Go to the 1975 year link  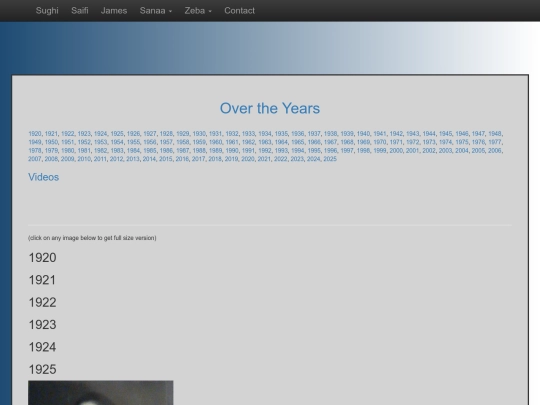(461, 142)
